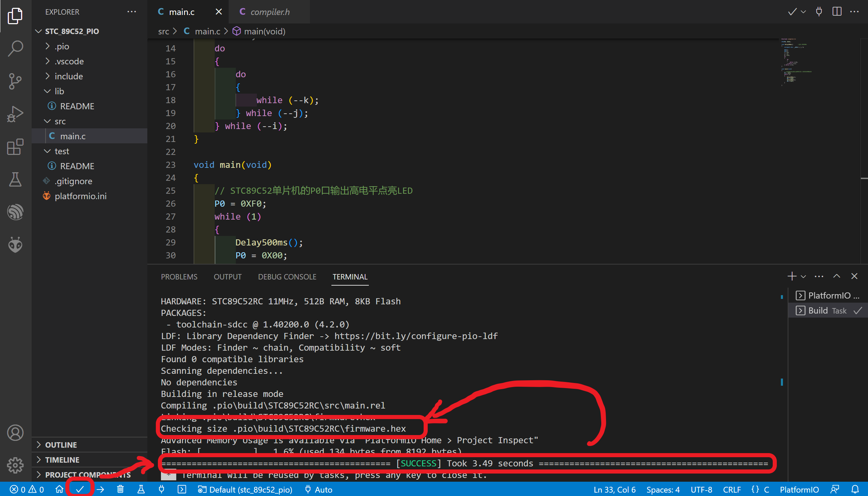
Task: Open the Explorer view in activity bar
Action: [15, 16]
